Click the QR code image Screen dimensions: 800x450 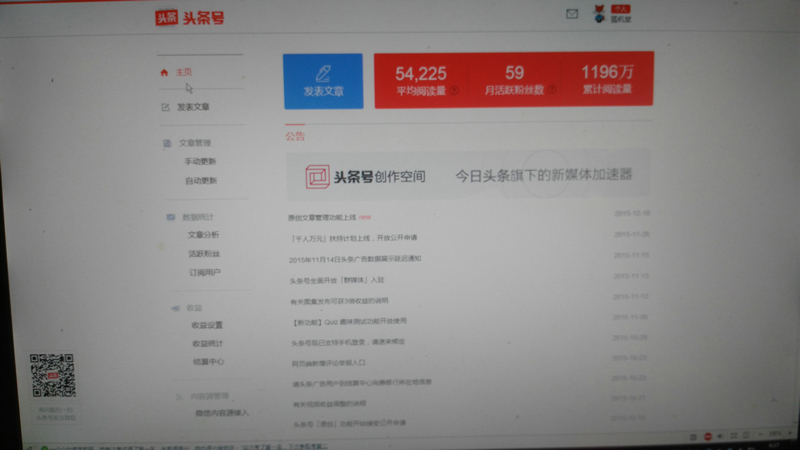point(53,376)
